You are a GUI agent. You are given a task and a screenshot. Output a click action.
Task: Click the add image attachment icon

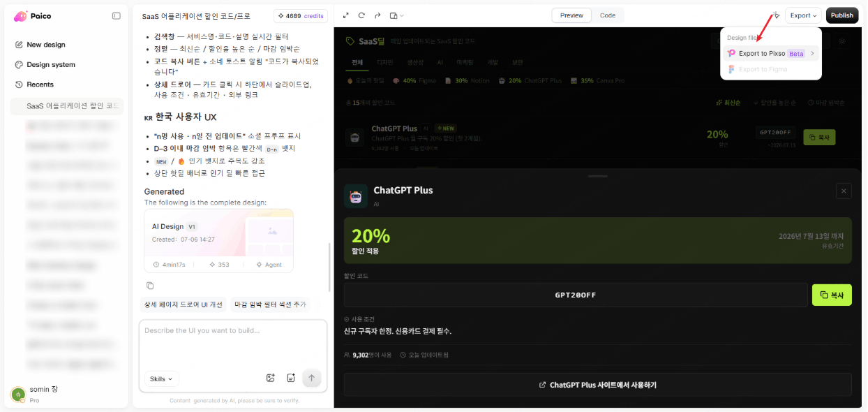(271, 378)
